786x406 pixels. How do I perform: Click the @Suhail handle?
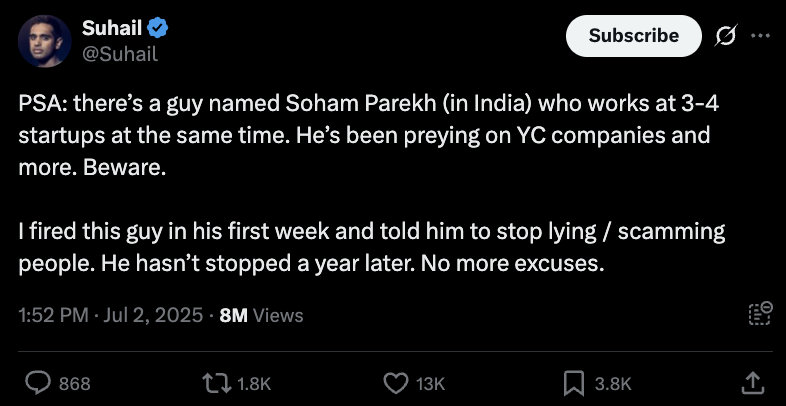pos(119,53)
